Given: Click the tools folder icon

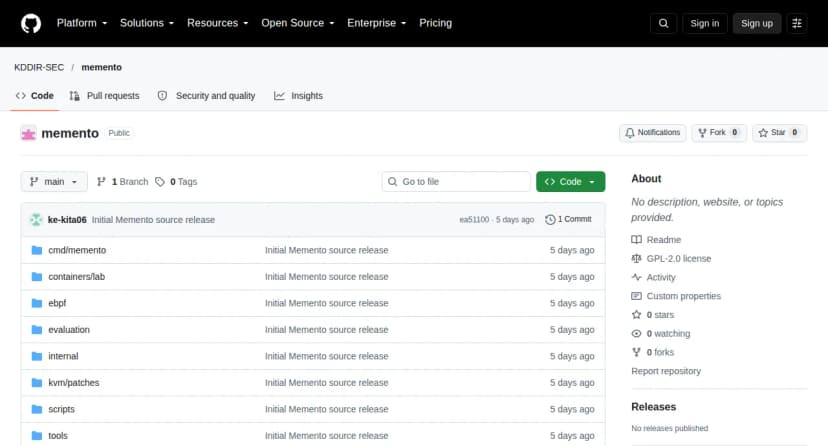Looking at the screenshot, I should tap(36, 435).
